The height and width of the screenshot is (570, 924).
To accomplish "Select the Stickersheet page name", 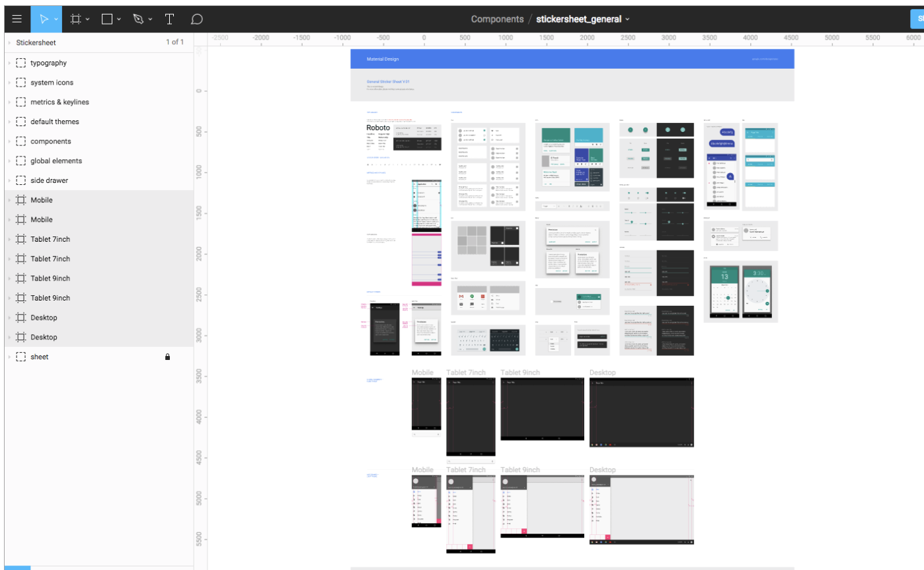I will pos(36,43).
